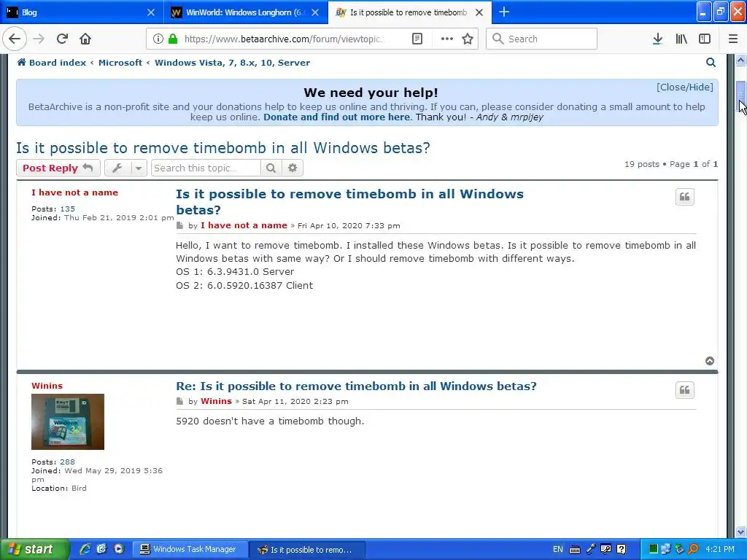Click EN language indicator in taskbar
747x560 pixels.
(558, 549)
